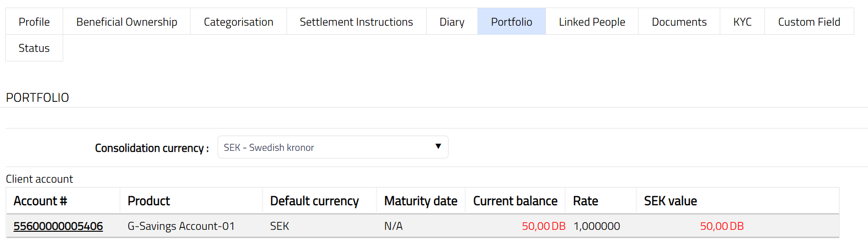Image resolution: width=868 pixels, height=246 pixels.
Task: Expand the Consolidation currency dropdown
Action: pyautogui.click(x=333, y=148)
